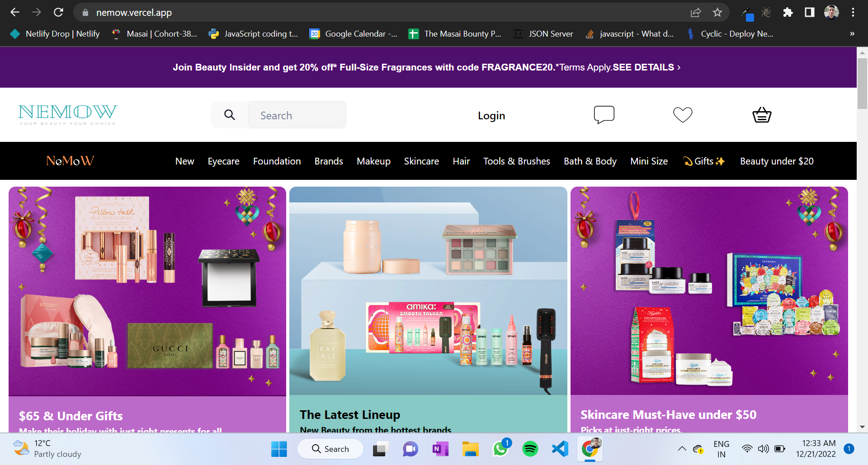The width and height of the screenshot is (868, 465).
Task: Reload the page with refresh icon
Action: pyautogui.click(x=58, y=12)
